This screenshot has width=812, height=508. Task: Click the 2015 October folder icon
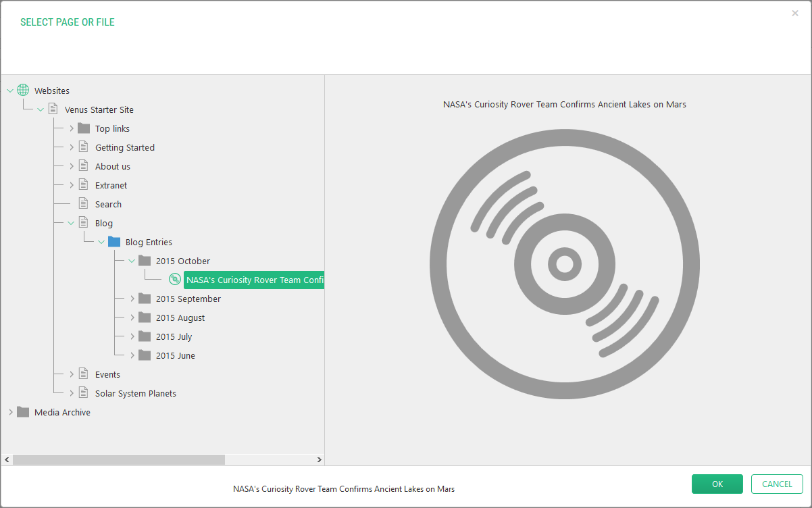tap(145, 261)
